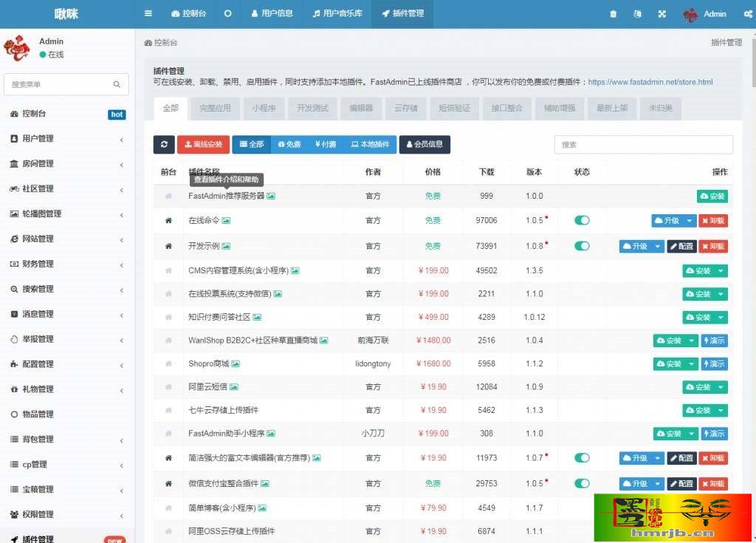
Task: Configure the 开发示例 plugin
Action: point(681,246)
